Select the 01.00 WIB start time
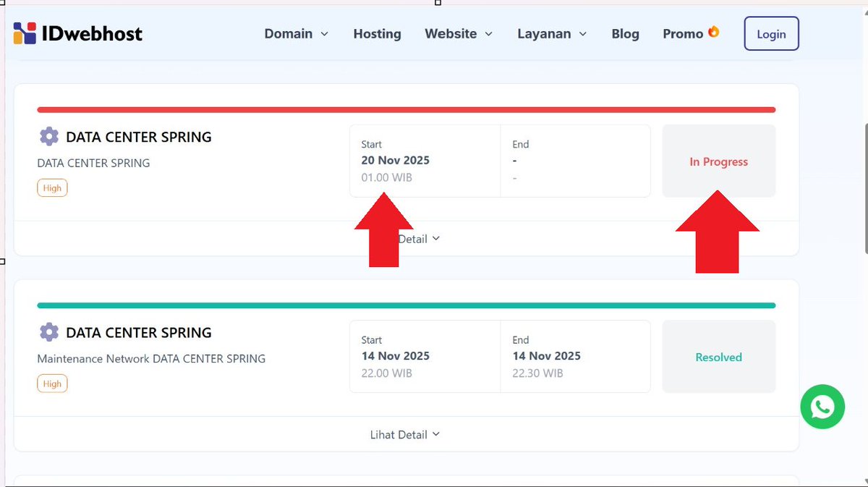 387,177
